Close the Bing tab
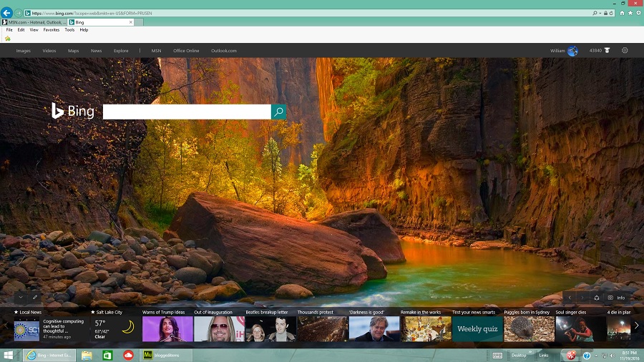644x362 pixels. click(x=131, y=22)
